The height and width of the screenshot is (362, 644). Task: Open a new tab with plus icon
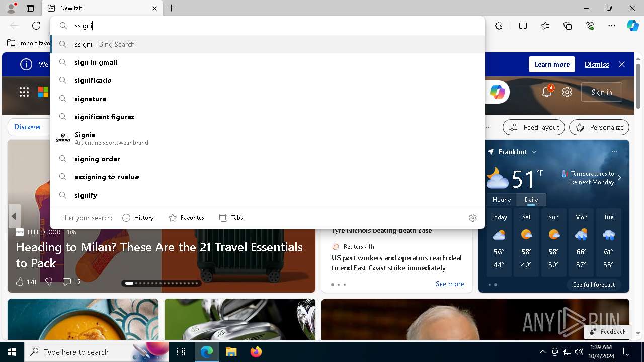coord(171,8)
